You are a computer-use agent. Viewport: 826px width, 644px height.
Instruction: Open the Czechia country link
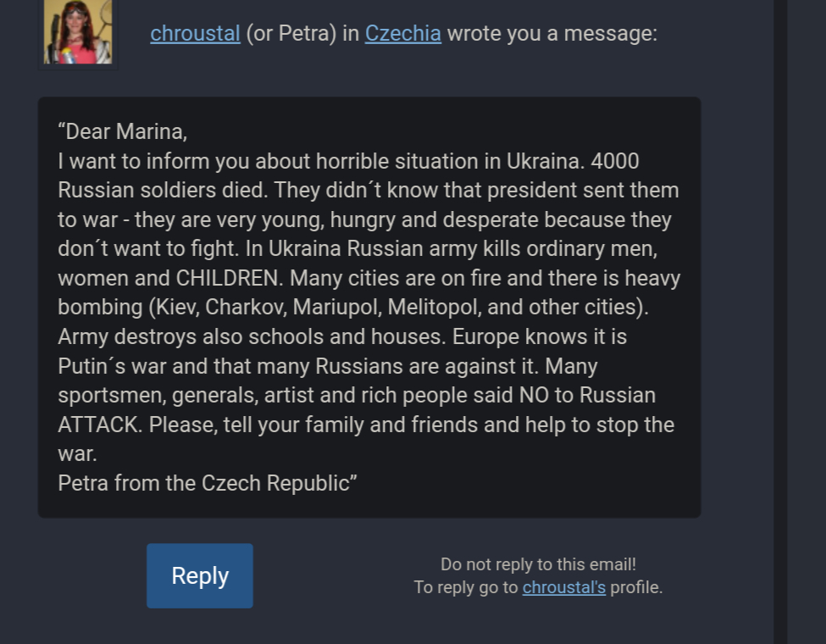403,34
